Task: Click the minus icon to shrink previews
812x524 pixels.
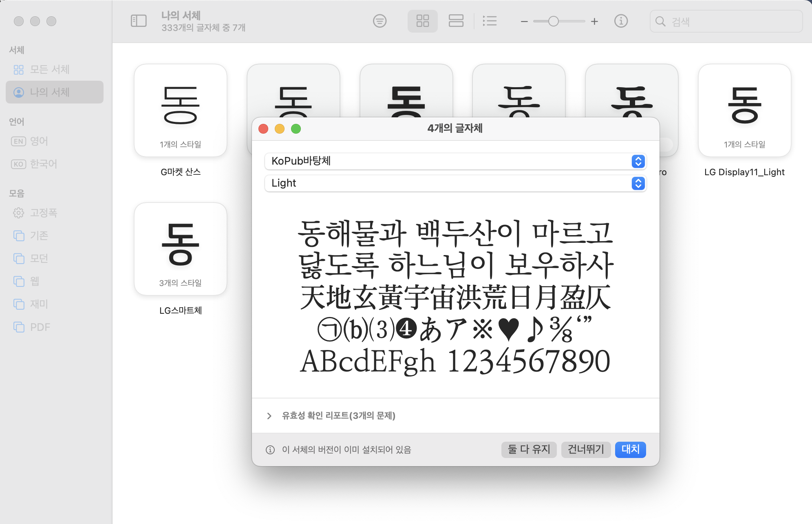Action: point(524,21)
